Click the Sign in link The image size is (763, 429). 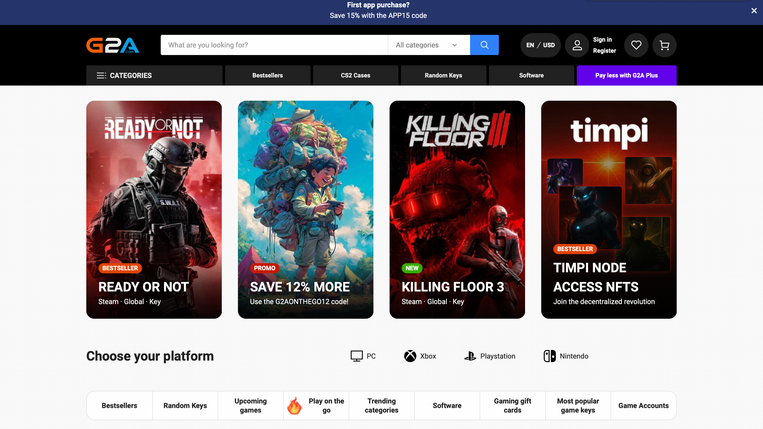pyautogui.click(x=602, y=40)
